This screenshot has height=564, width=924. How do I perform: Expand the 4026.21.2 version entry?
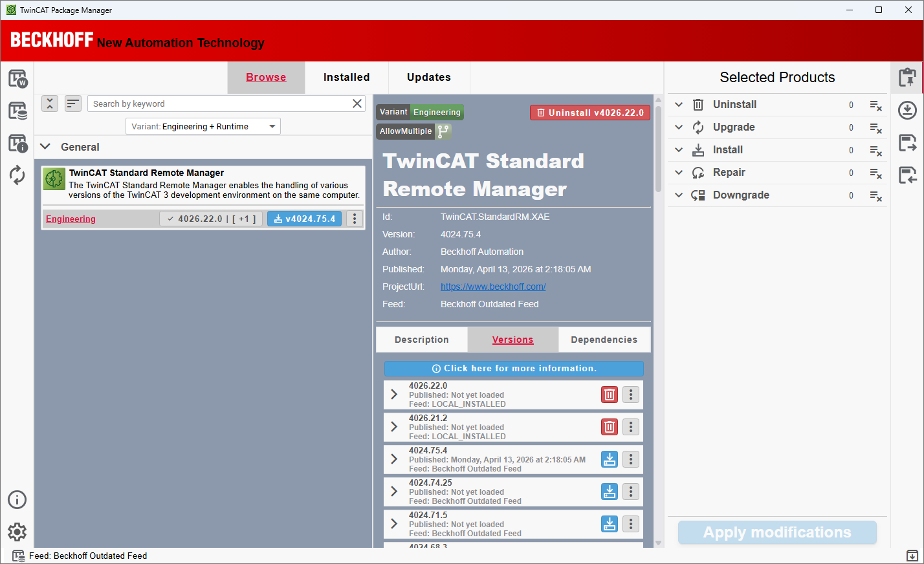394,427
